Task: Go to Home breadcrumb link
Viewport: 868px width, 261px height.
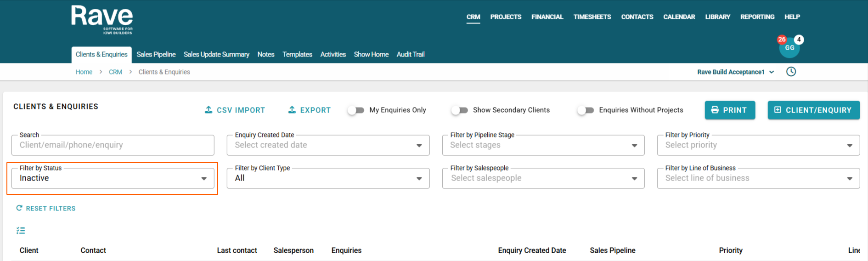Action: (x=84, y=72)
